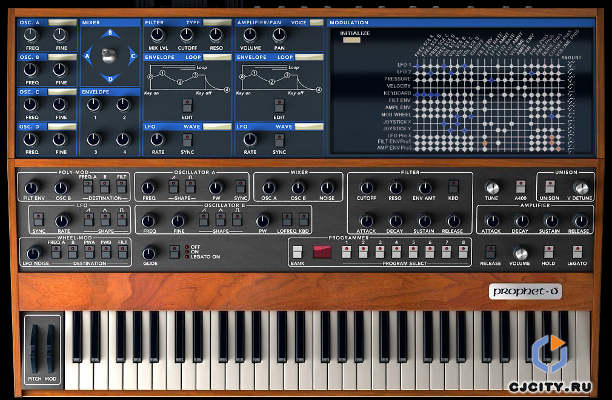Image resolution: width=612 pixels, height=400 pixels.
Task: Click the BANK button in the Programmer
Action: (297, 252)
